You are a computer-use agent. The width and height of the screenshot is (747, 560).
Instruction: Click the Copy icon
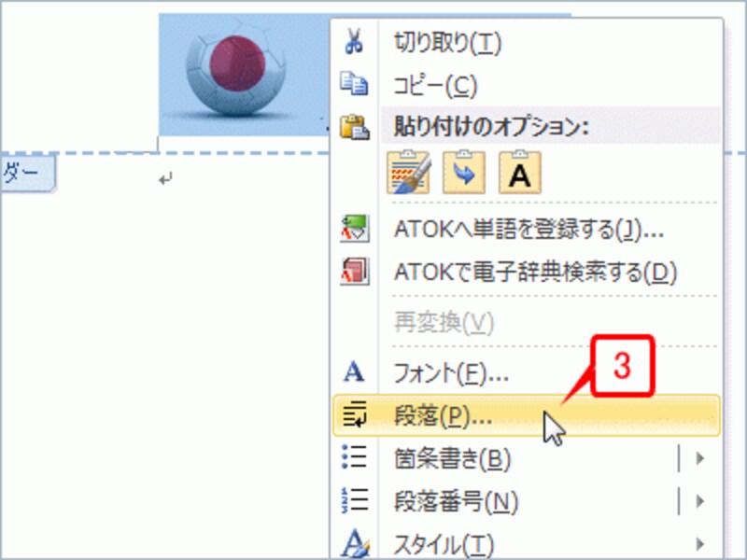[x=355, y=82]
